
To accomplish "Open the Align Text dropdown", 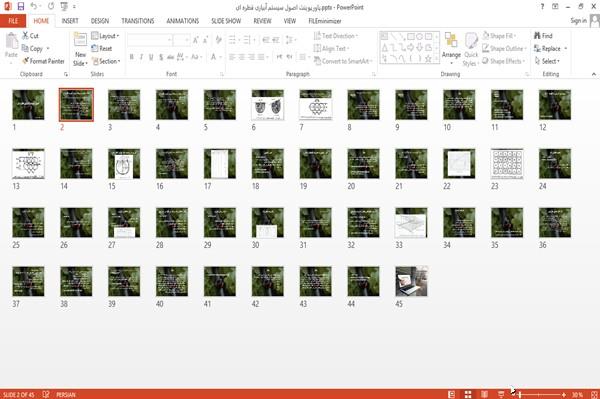I will click(x=331, y=49).
